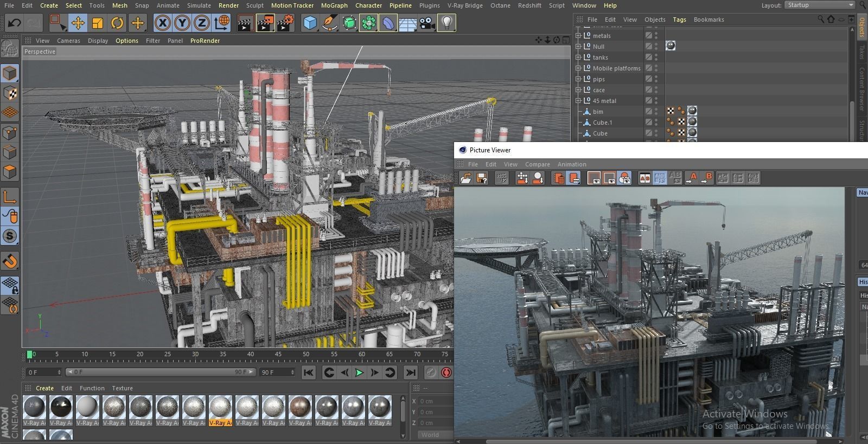This screenshot has height=444, width=868.
Task: Open the Layout dropdown showing Startup
Action: pos(820,5)
